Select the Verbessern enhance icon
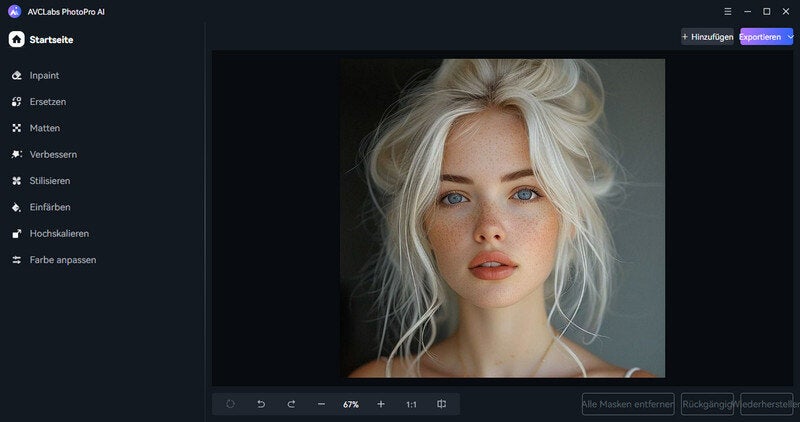The width and height of the screenshot is (800, 422). 17,154
